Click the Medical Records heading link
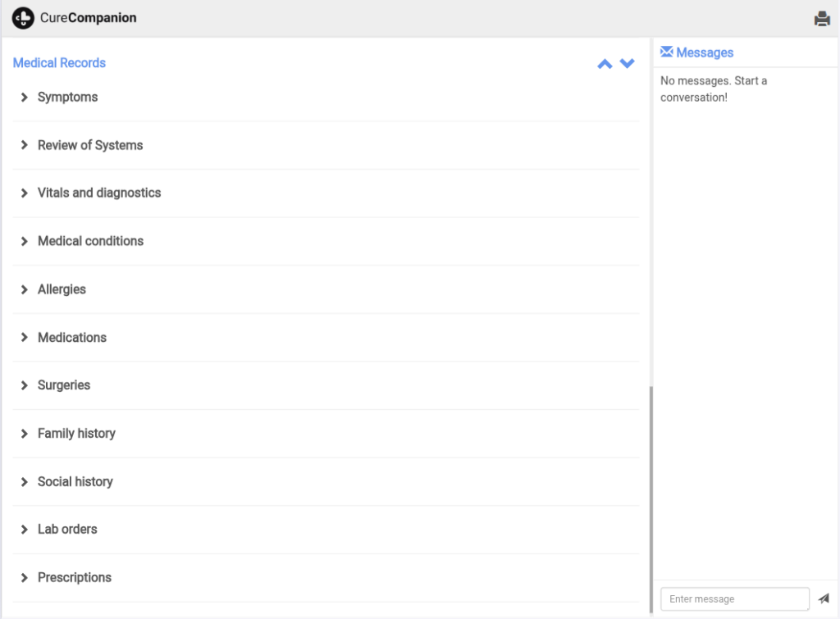Viewport: 840px width, 619px height. (59, 63)
